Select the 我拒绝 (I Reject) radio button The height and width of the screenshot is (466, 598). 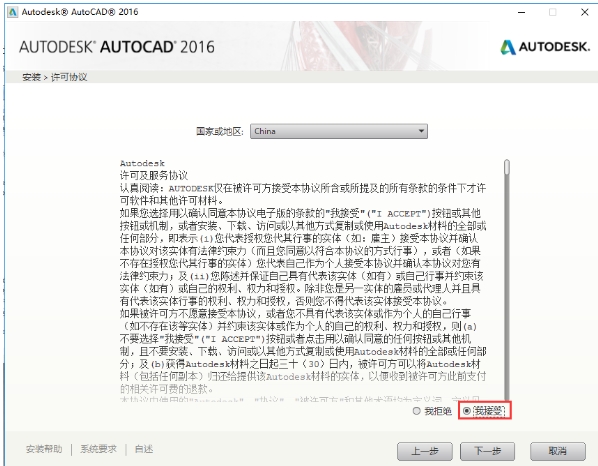417,411
